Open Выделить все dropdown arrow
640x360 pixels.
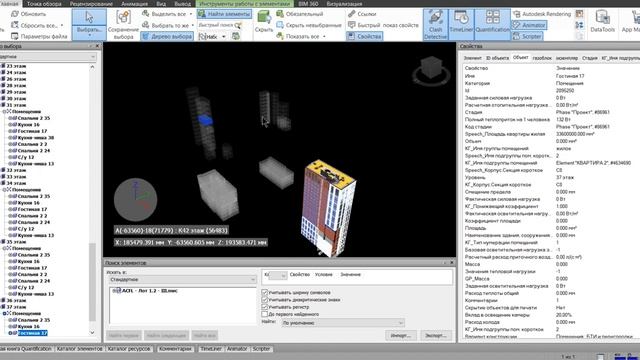coord(191,14)
